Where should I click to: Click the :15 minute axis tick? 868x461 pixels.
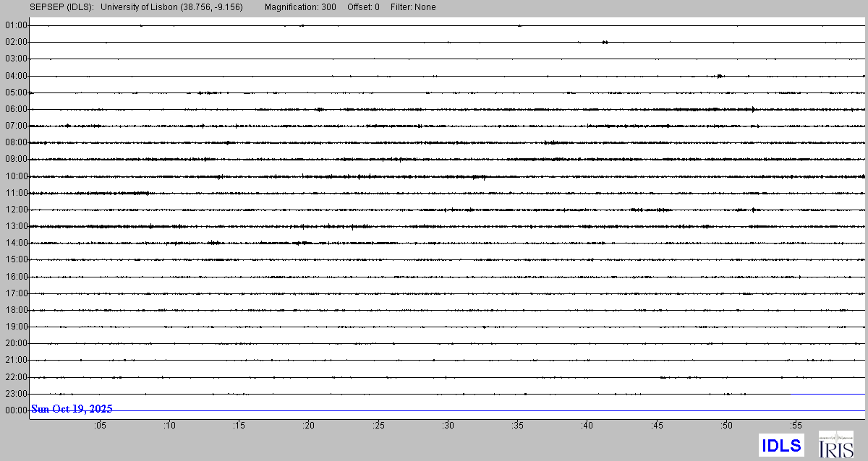239,426
